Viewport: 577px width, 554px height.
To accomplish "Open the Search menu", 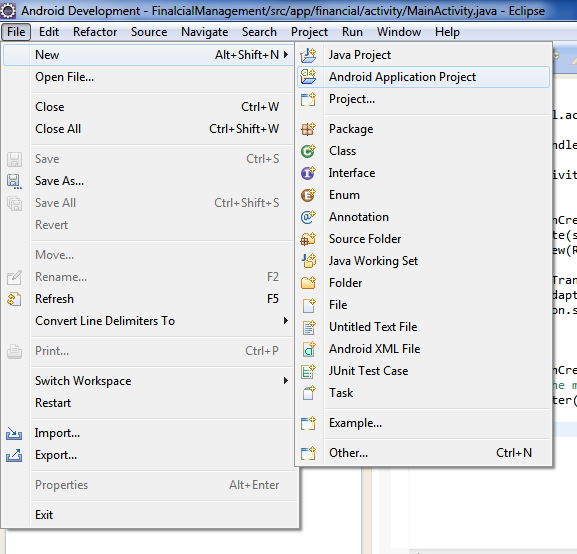I will 259,32.
